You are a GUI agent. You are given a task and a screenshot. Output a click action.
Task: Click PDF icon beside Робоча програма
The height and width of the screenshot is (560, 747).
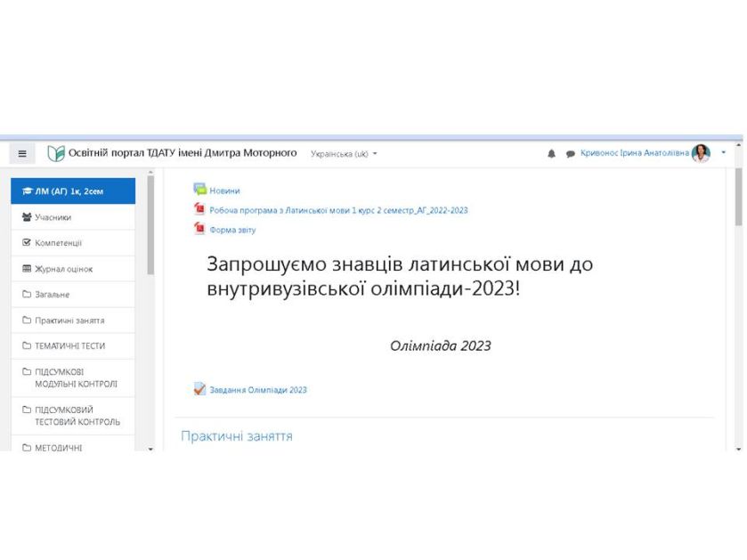tap(198, 210)
